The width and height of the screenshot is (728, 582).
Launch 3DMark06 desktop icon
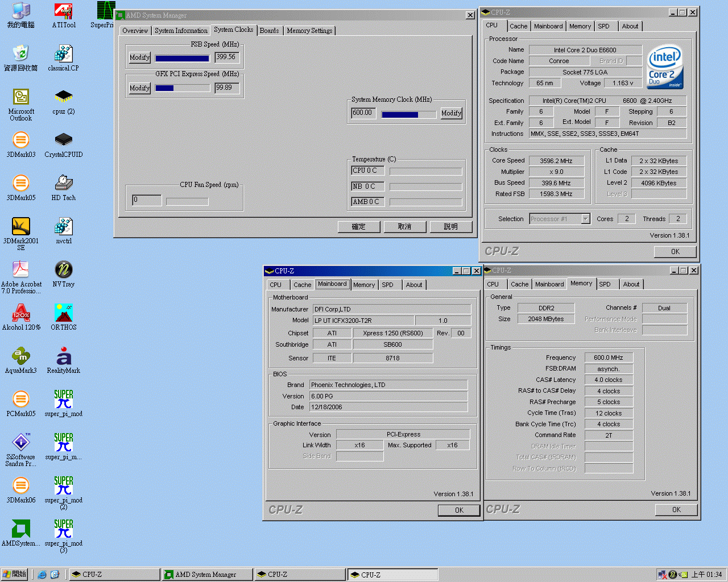(x=21, y=490)
